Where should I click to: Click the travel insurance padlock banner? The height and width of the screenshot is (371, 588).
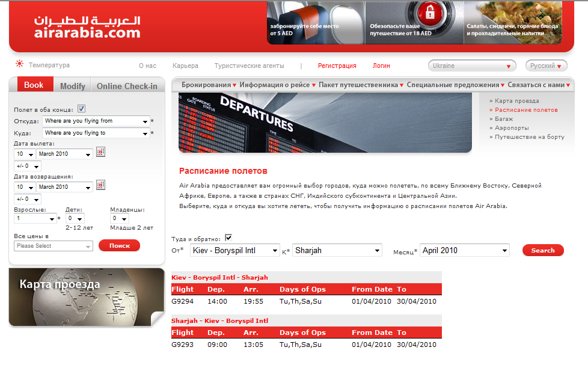(x=414, y=22)
